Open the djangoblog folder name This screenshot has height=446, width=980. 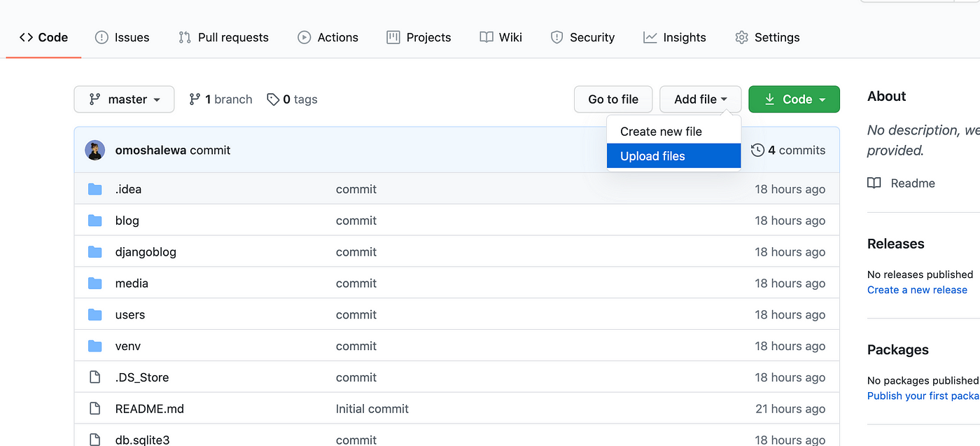(146, 252)
